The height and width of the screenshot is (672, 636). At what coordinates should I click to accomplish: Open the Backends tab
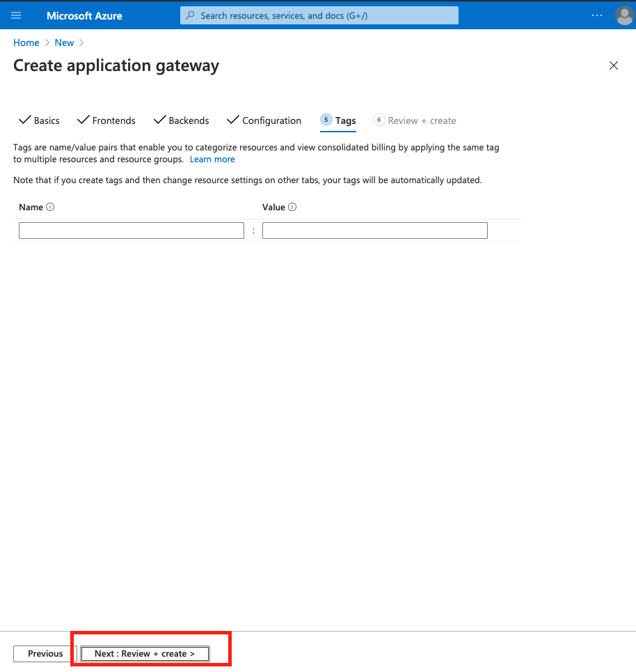click(x=189, y=120)
